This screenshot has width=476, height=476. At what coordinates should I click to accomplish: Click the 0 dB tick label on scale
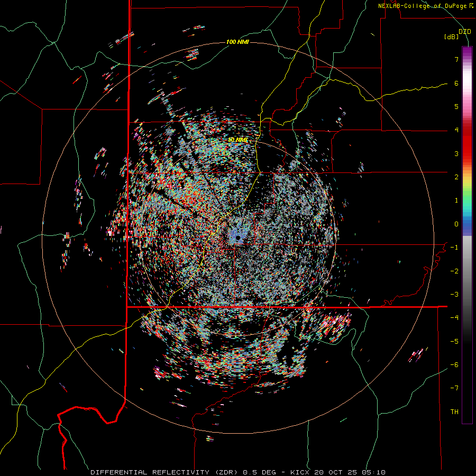point(456,224)
